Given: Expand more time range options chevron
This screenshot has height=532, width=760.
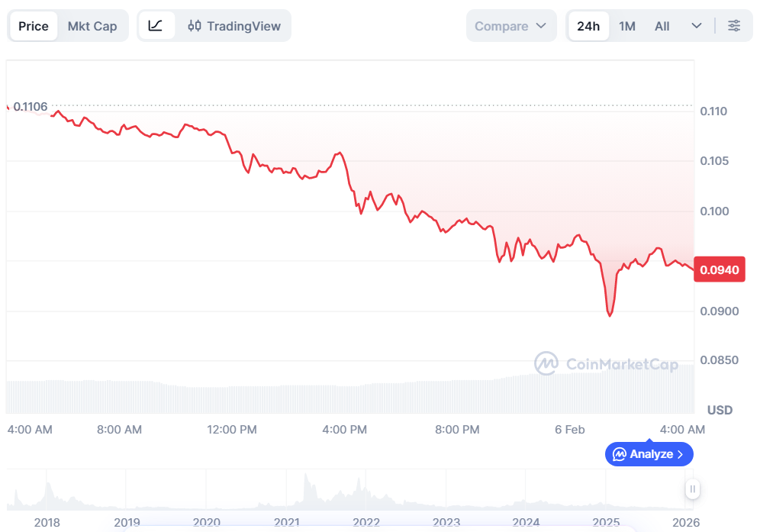Looking at the screenshot, I should 696,26.
